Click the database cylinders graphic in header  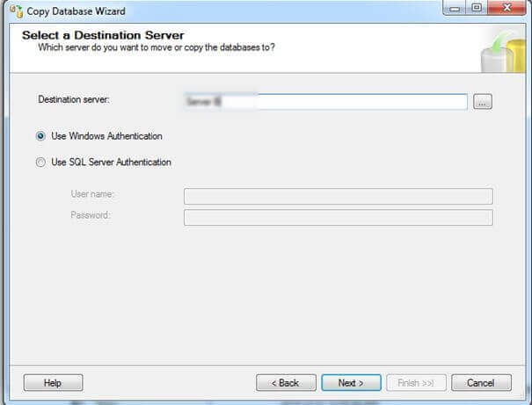tap(502, 51)
